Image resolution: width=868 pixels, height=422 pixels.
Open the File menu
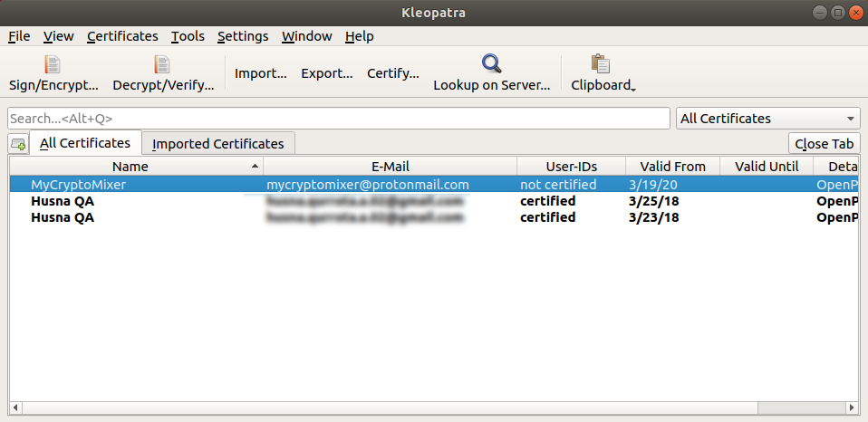tap(19, 36)
